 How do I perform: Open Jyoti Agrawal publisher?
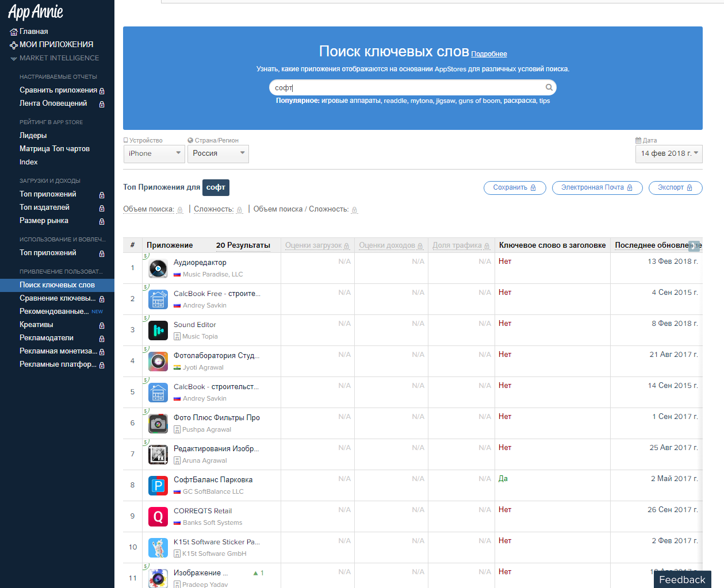(x=203, y=368)
